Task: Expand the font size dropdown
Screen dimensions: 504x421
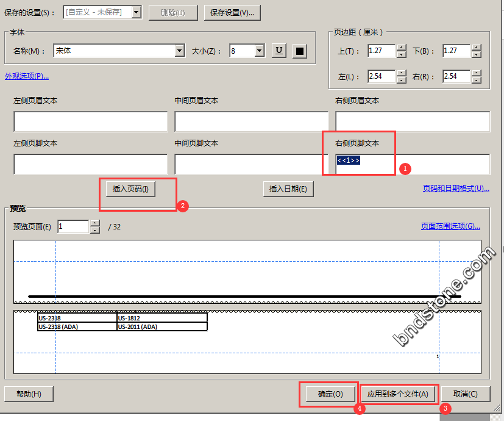Action: point(259,51)
